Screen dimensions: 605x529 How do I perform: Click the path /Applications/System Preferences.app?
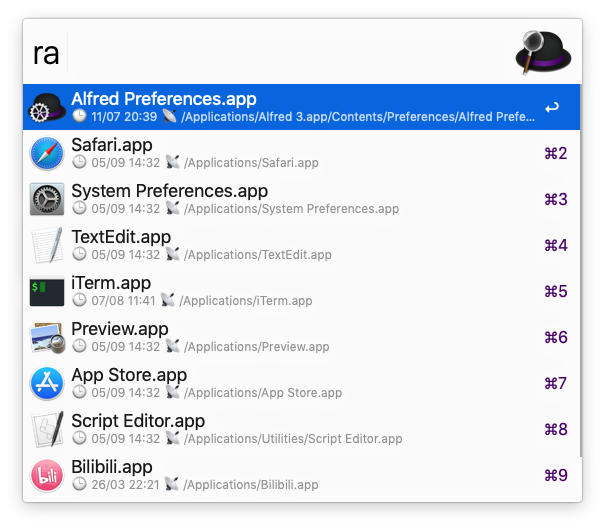tap(291, 208)
